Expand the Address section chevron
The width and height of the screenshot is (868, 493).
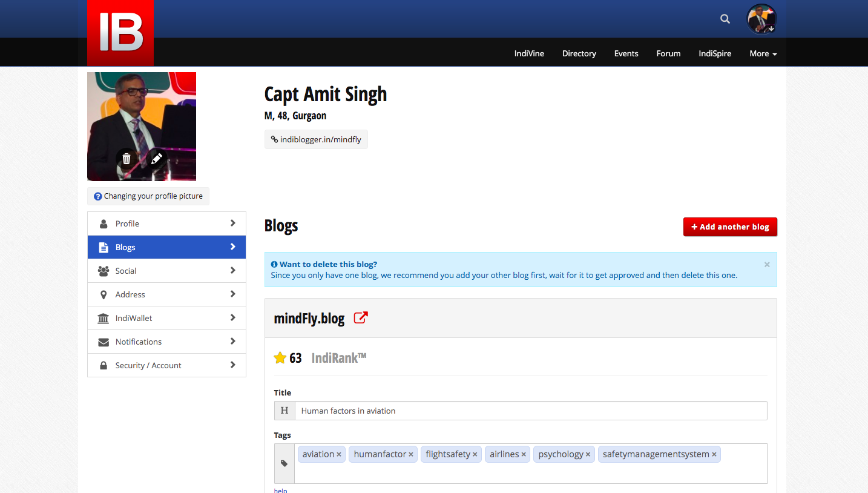point(233,294)
